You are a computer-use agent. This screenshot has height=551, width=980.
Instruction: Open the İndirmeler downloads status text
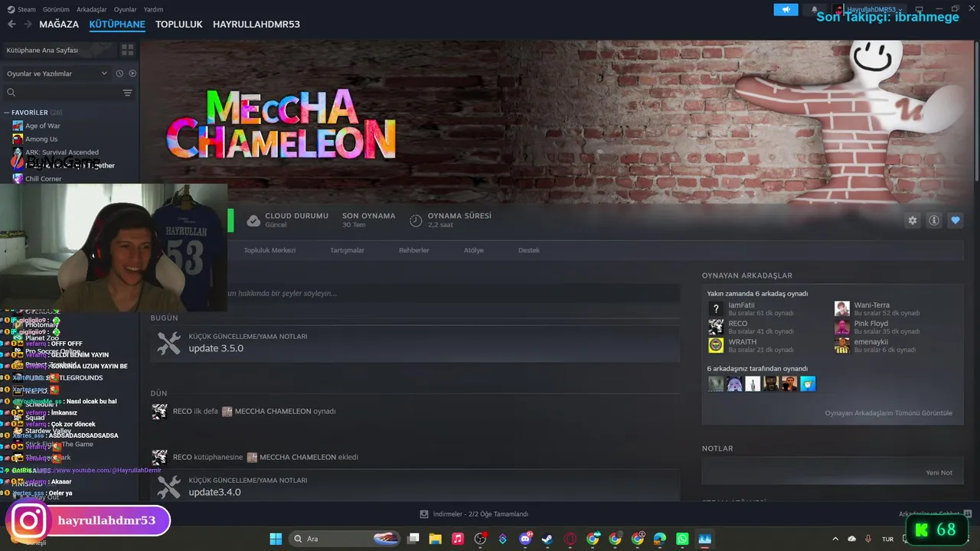point(481,514)
